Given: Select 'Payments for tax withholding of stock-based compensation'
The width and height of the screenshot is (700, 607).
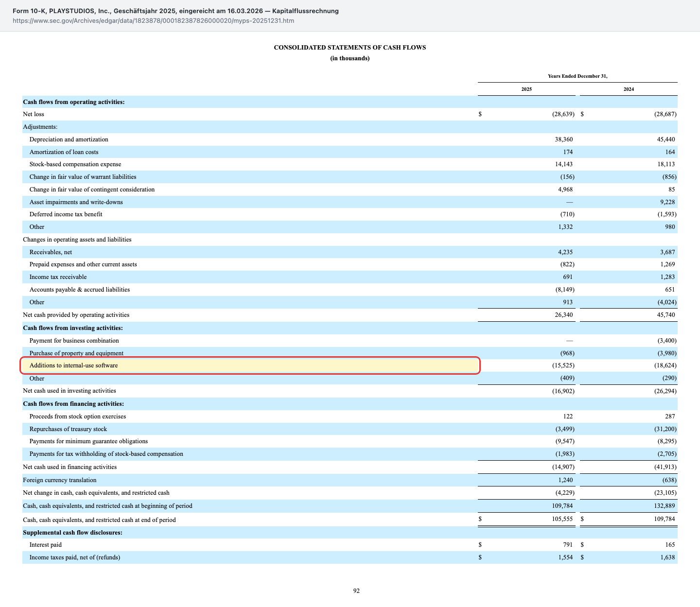Looking at the screenshot, I should 106,454.
